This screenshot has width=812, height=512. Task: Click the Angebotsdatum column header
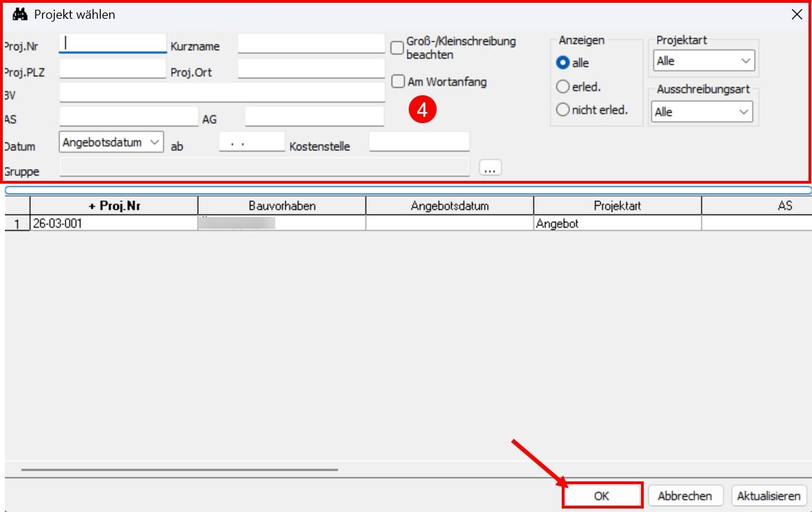450,206
